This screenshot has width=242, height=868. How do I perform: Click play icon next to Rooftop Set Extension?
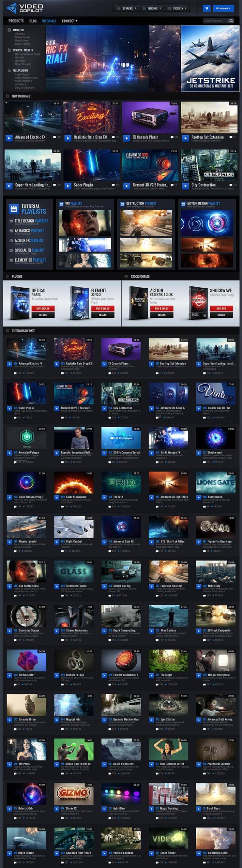(x=185, y=138)
